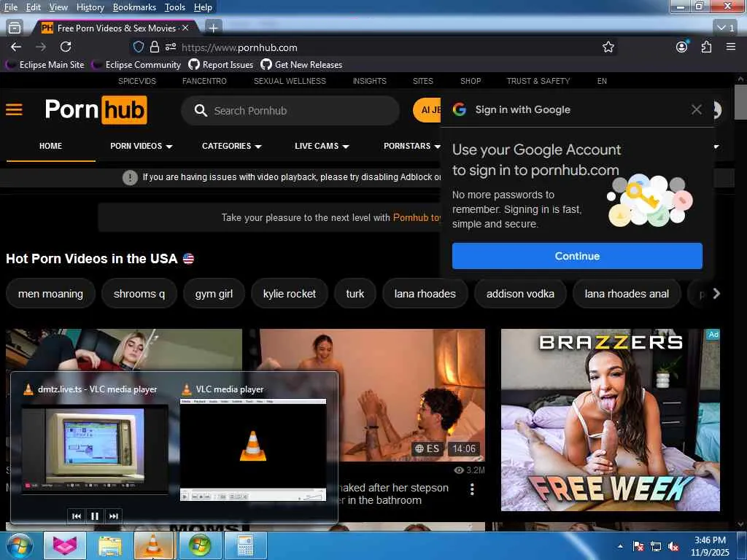Show hidden tray icons arrow
This screenshot has width=747, height=560.
click(x=620, y=546)
